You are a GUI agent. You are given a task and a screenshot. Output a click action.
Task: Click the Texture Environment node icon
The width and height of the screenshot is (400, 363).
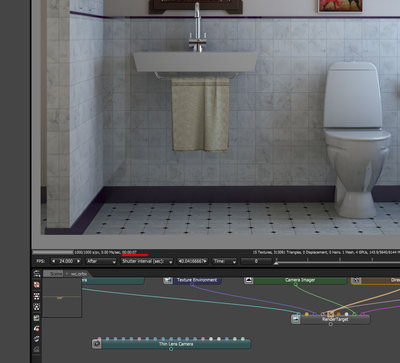click(x=168, y=280)
